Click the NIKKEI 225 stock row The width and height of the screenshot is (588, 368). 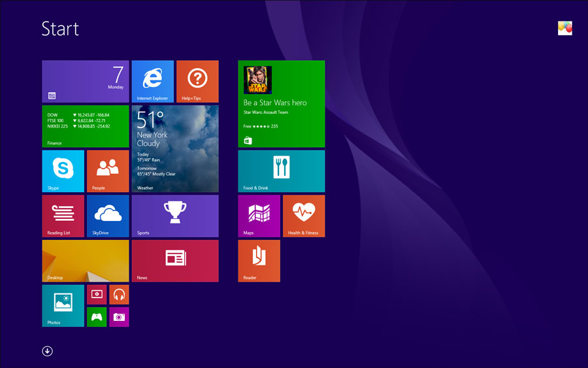pyautogui.click(x=79, y=126)
